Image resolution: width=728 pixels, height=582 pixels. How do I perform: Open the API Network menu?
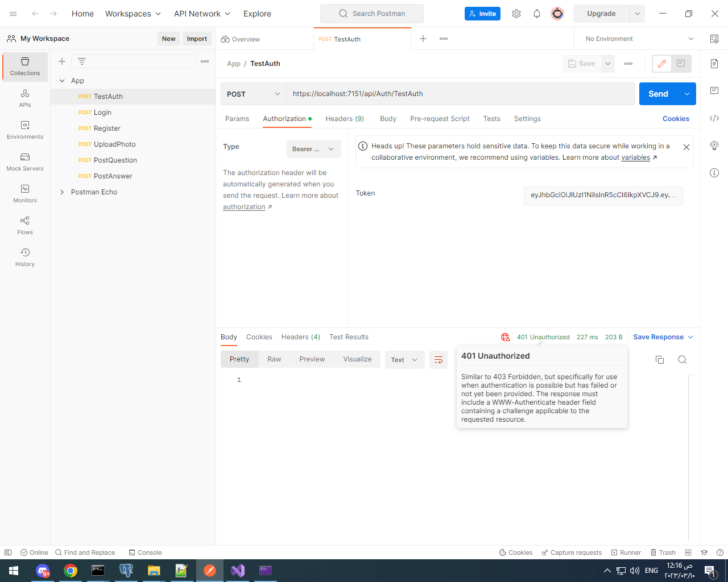[202, 14]
